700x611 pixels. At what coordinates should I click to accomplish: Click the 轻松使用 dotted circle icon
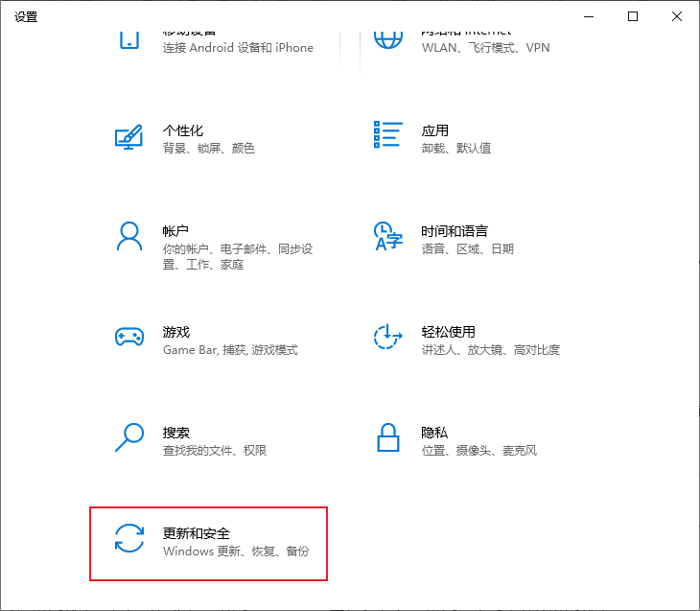388,337
